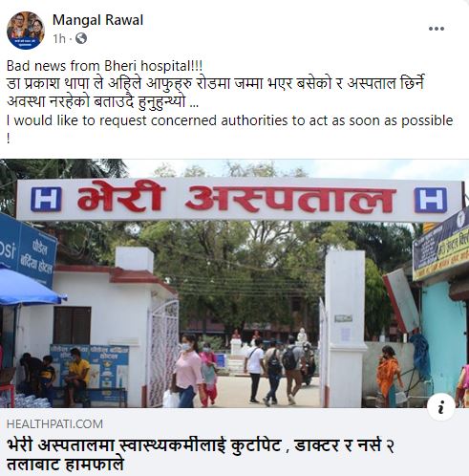This screenshot has width=469, height=476.
Task: Click the "डा प्रकाश थापा" Nepali sentence
Action: [x=215, y=93]
